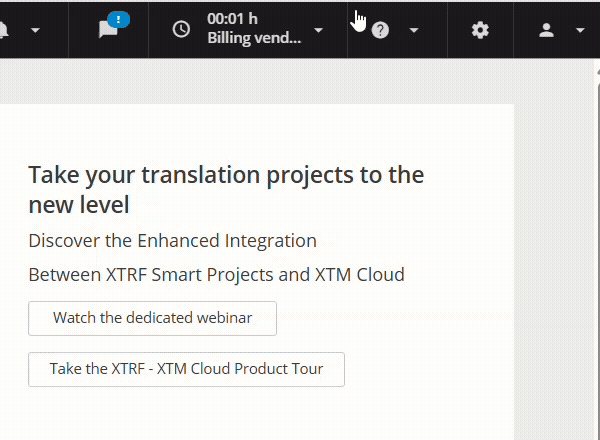Click the time tracker clock icon
The height and width of the screenshot is (440, 600).
click(x=181, y=29)
